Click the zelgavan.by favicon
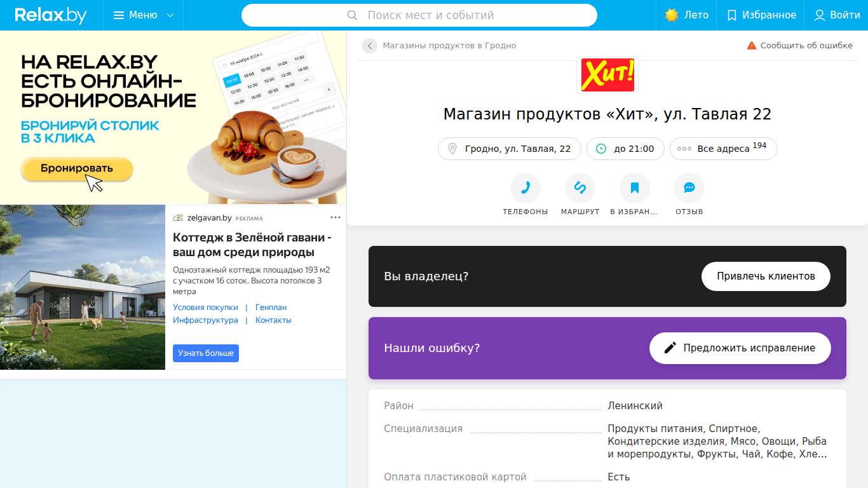The image size is (868, 488). coord(178,218)
